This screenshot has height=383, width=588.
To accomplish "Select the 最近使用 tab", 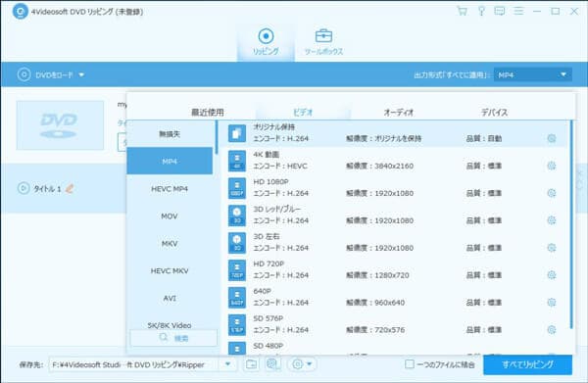I will click(x=208, y=112).
